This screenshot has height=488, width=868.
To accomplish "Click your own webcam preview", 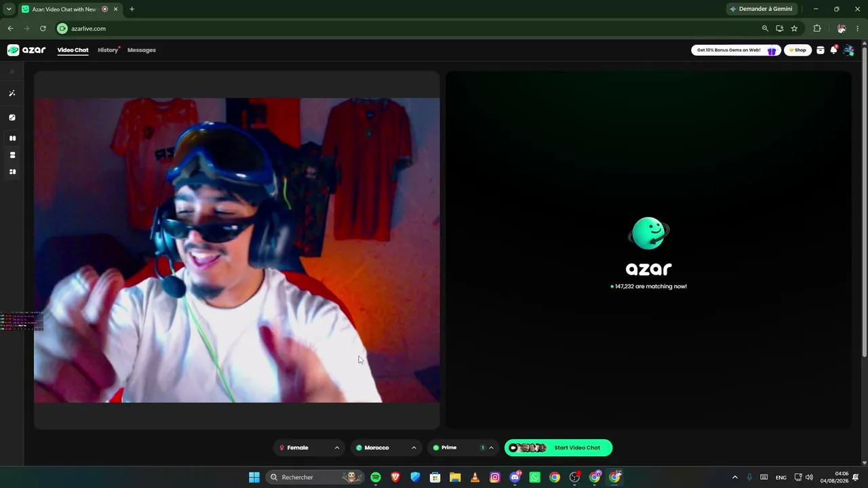I will (x=237, y=250).
